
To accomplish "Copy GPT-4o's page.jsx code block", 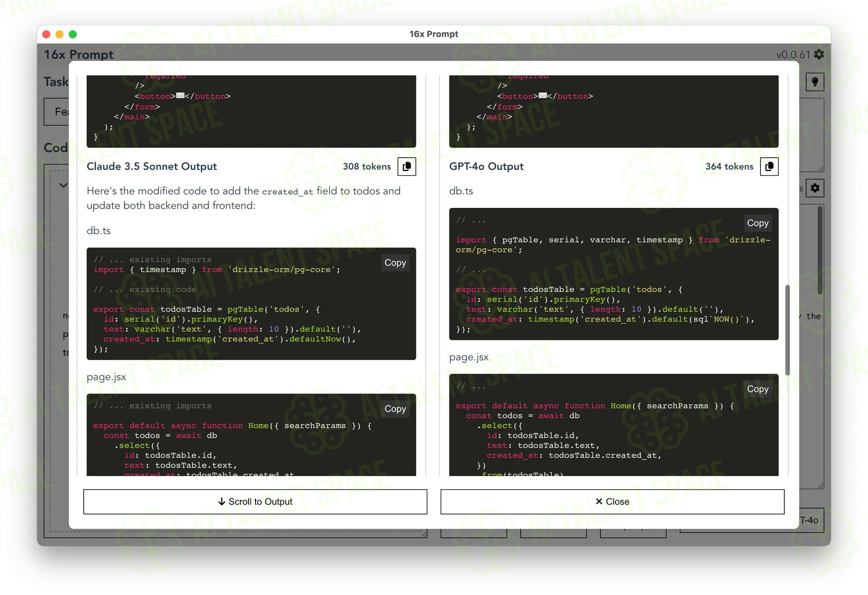I will click(x=758, y=389).
